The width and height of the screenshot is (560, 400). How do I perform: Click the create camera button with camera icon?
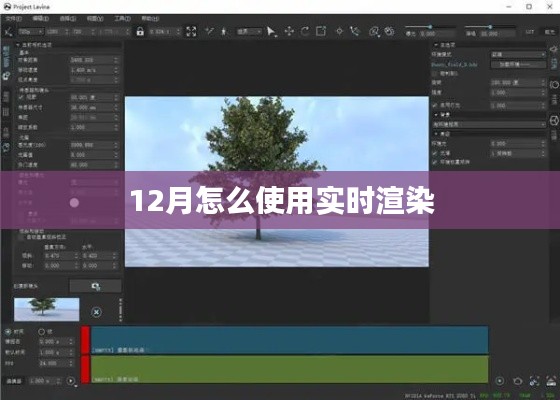[95, 286]
